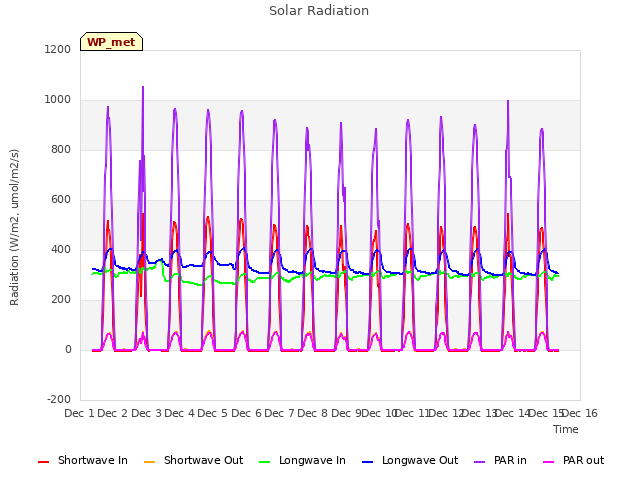
Task: Toggle the PAR in legend entry
Action: pos(500,460)
